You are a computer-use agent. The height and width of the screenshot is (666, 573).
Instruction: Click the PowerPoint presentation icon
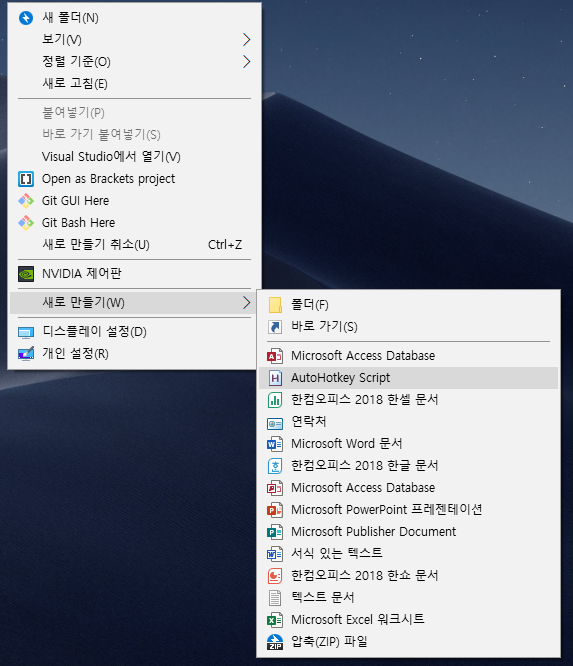275,510
